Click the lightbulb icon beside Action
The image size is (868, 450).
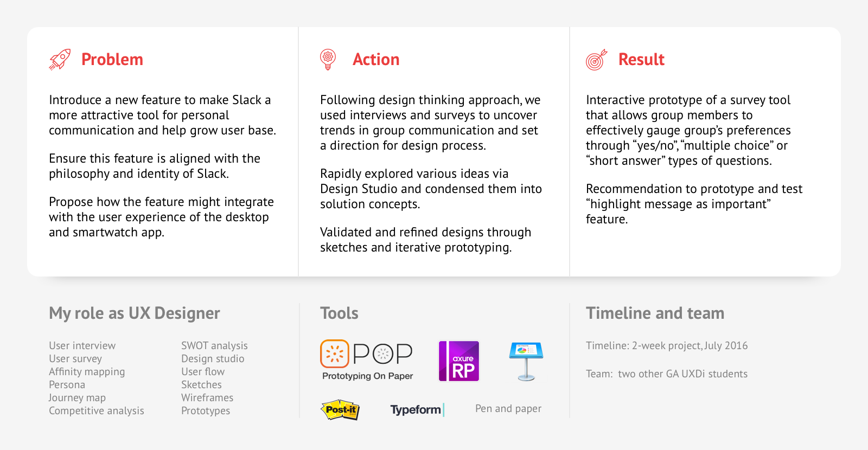[328, 60]
